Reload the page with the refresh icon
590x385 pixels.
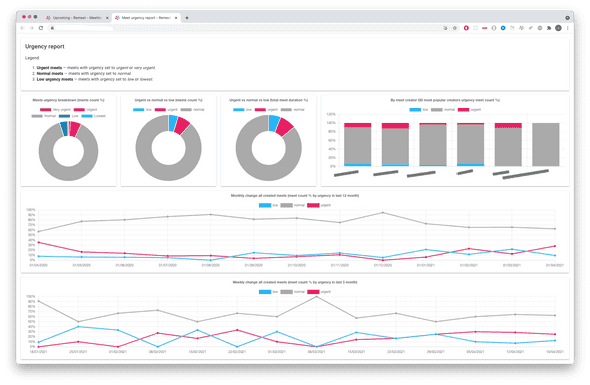pos(41,28)
